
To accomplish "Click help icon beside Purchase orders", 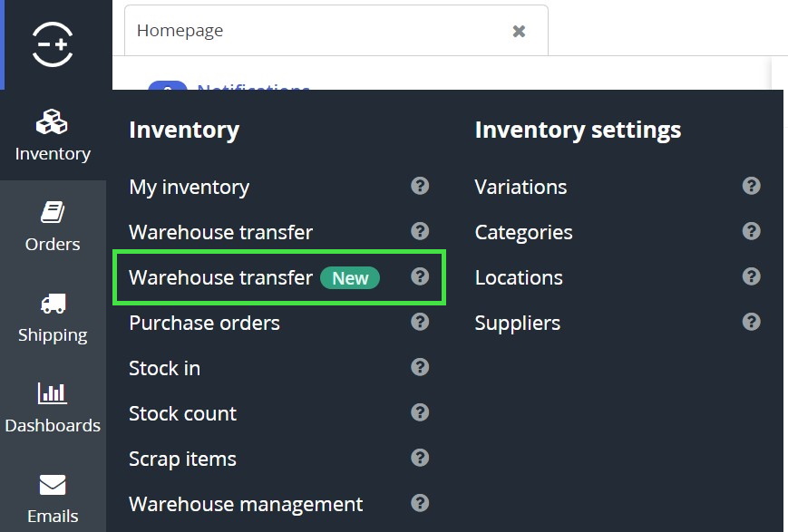I will coord(420,322).
